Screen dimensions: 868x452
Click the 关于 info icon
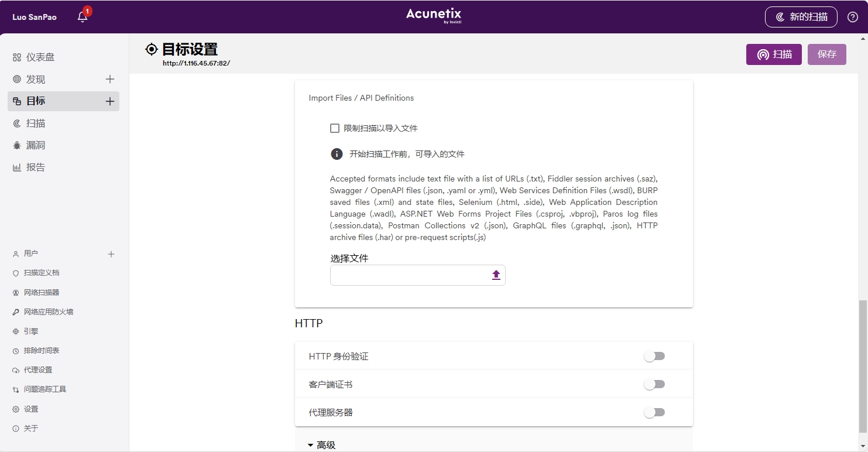click(x=16, y=429)
